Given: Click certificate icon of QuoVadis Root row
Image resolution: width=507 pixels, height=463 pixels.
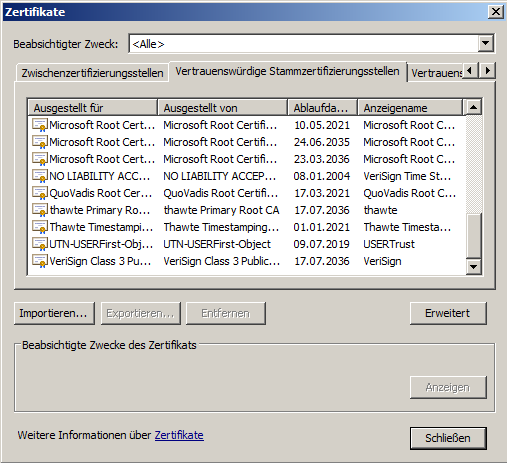Looking at the screenshot, I should pos(39,193).
